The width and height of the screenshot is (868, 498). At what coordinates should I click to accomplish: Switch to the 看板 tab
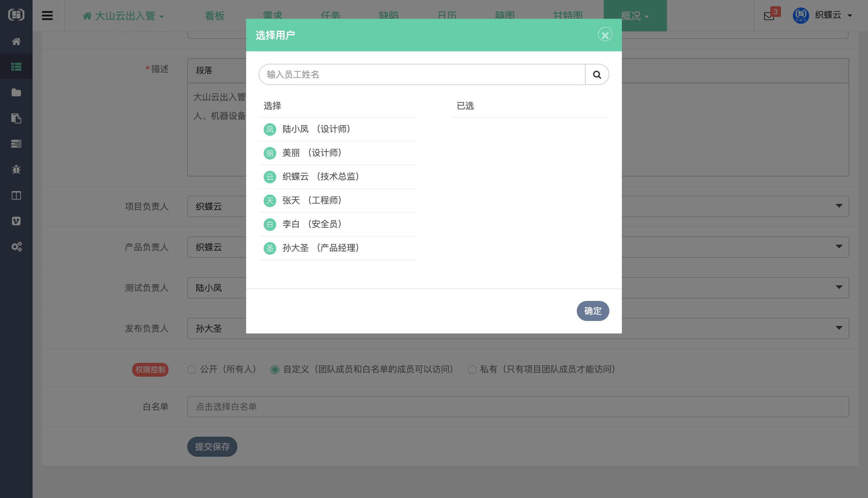click(214, 16)
